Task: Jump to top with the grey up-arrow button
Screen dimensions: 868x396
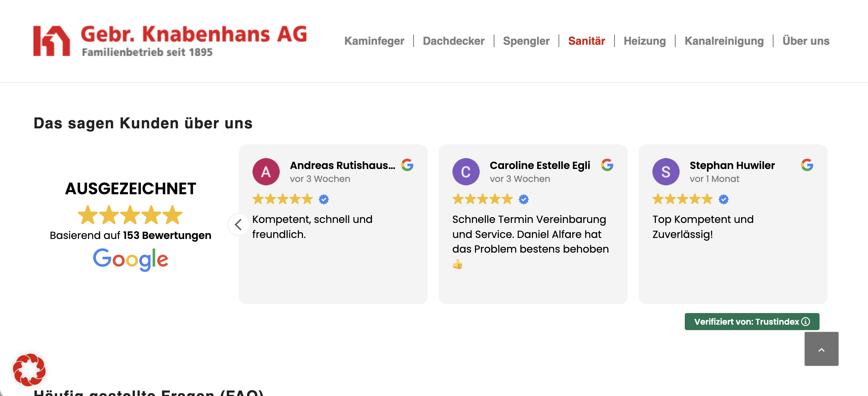Action: [821, 349]
